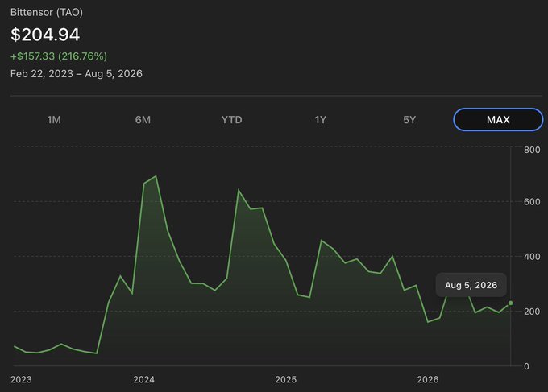This screenshot has width=548, height=392.
Task: Show the 1Y price history
Action: click(321, 120)
